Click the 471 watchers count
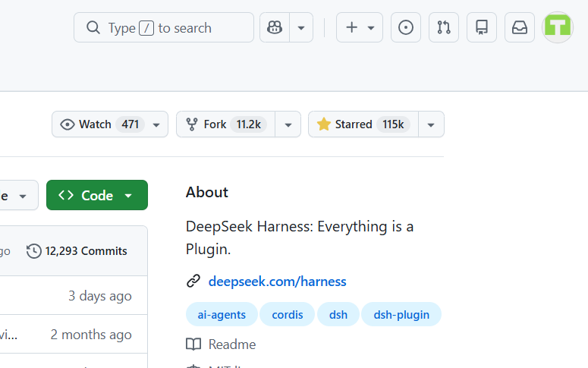The image size is (588, 368). point(130,124)
